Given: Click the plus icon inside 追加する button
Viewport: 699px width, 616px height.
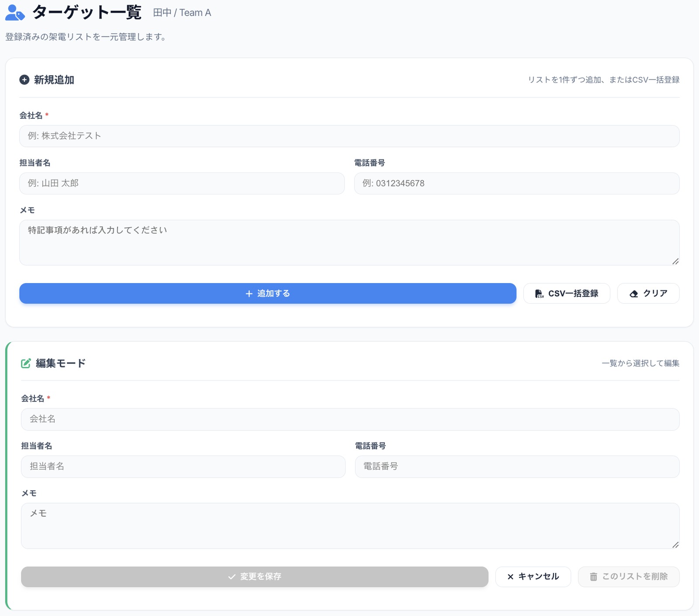Looking at the screenshot, I should click(x=249, y=293).
